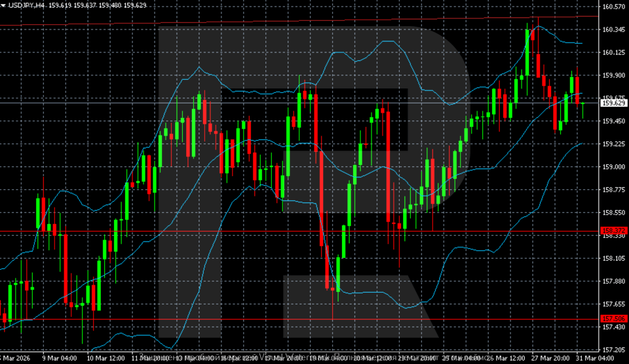Click the 160.345 price scale label

(x=613, y=29)
